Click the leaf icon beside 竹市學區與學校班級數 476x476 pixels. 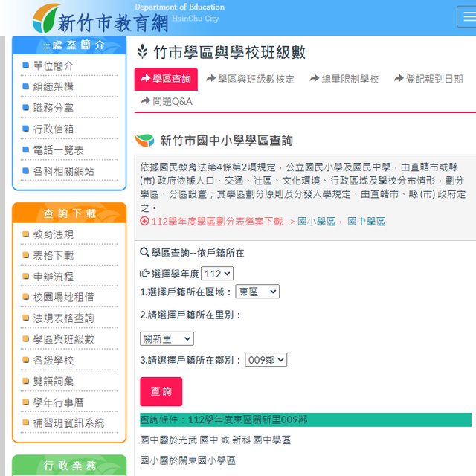143,52
